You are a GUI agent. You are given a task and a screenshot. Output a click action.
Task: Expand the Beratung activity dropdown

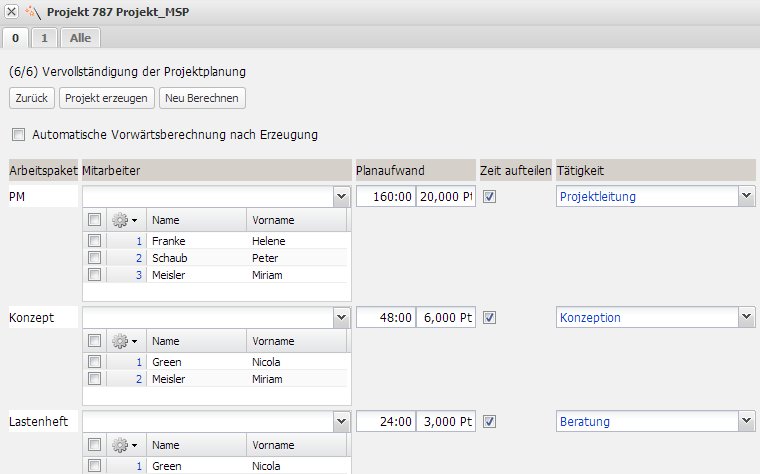tap(746, 422)
